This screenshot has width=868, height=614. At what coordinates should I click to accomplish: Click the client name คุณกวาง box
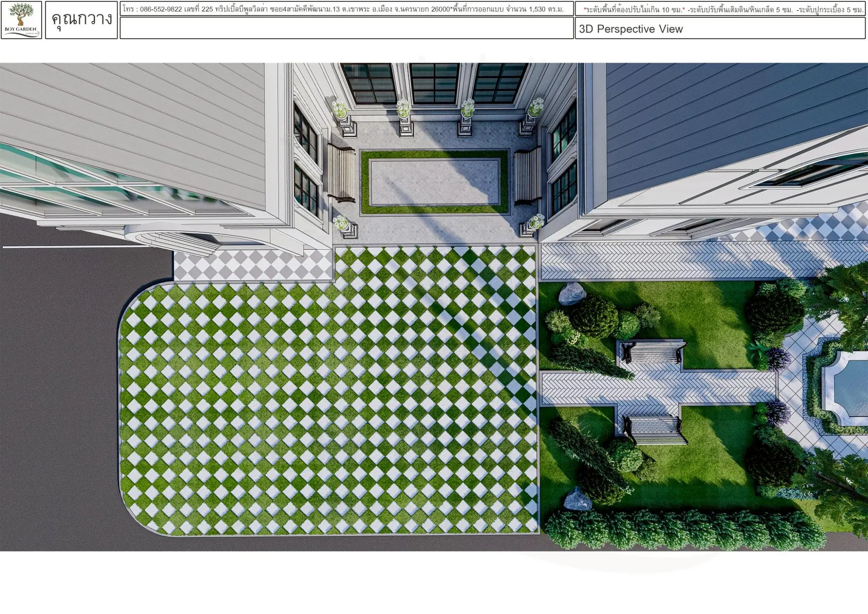click(81, 20)
